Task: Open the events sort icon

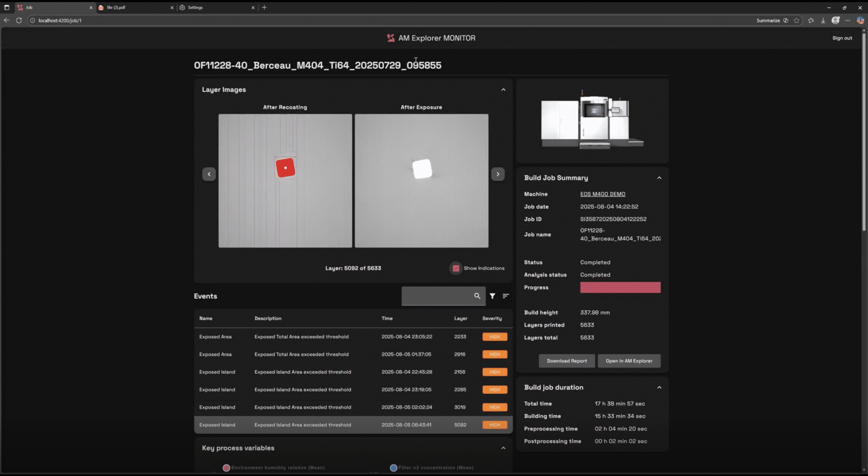Action: tap(506, 296)
